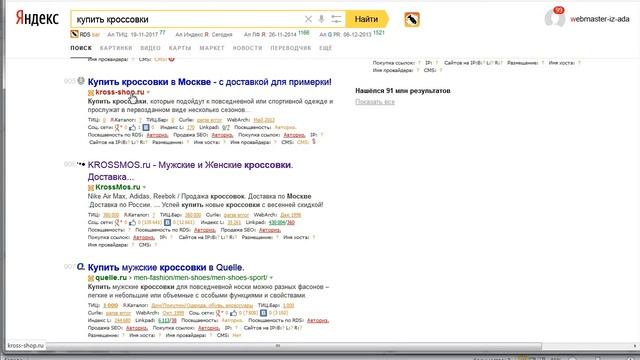Click RDS icon before KrossMos.ru address
Viewport: 640px width, 360px height.
pos(91,188)
